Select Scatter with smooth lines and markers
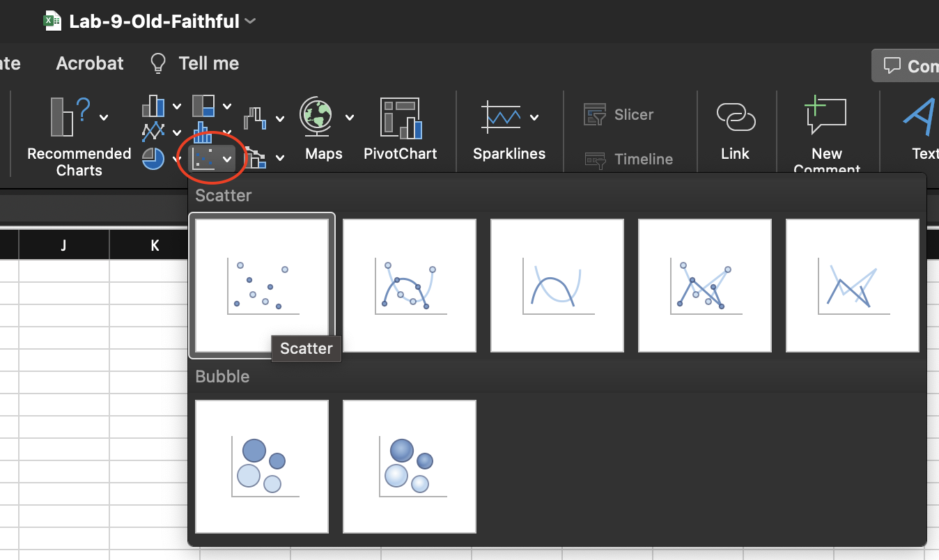 point(410,286)
